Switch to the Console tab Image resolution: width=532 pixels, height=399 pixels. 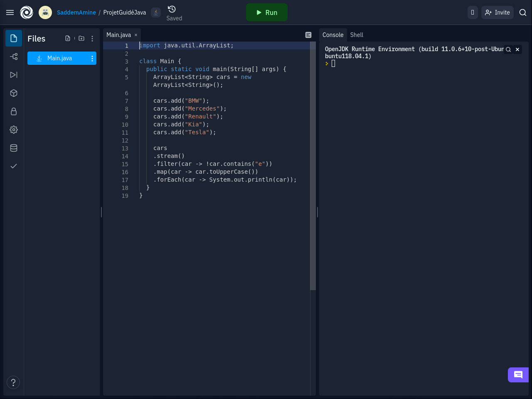point(333,35)
